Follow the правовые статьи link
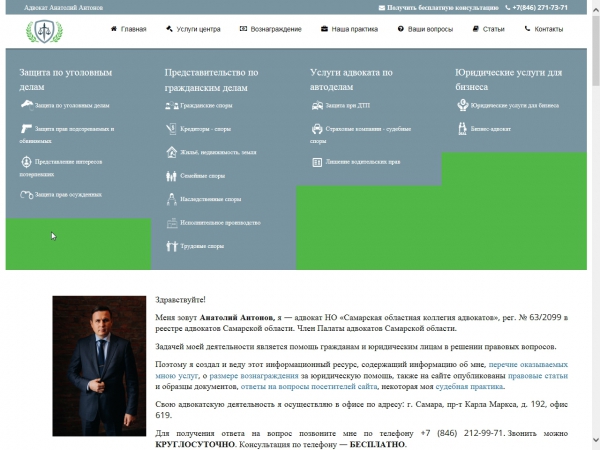600x450 pixels. [538, 376]
